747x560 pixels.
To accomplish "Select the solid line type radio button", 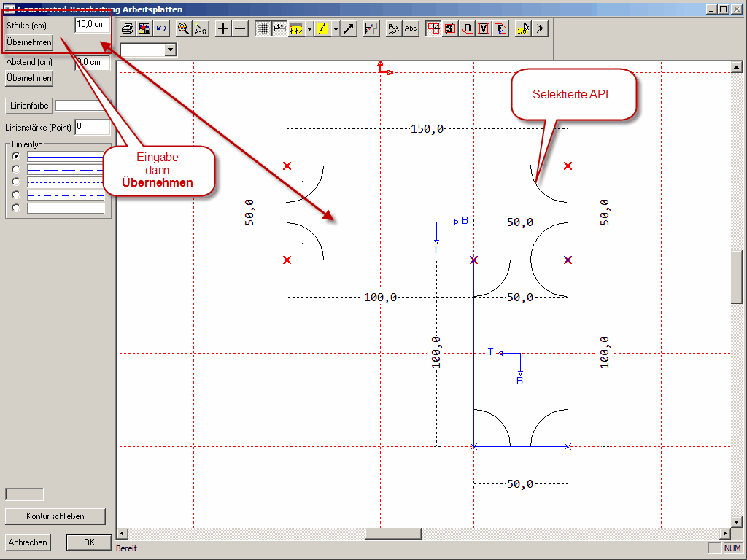I will (x=16, y=156).
